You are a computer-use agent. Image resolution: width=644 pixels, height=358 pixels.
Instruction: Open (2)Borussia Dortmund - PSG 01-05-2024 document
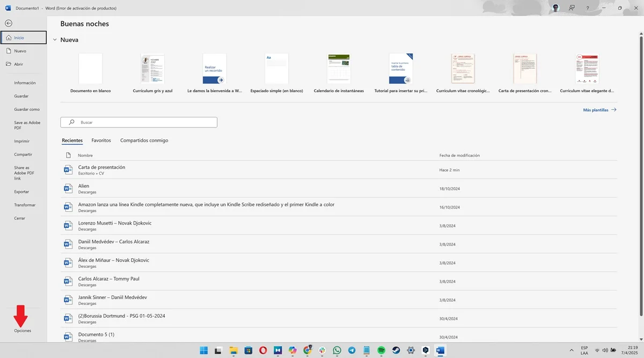tap(339, 318)
